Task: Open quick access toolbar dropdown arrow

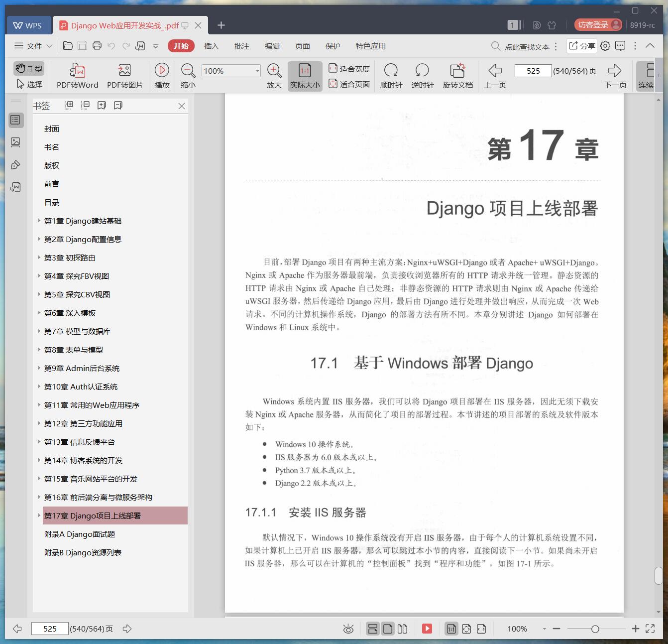Action: click(155, 46)
